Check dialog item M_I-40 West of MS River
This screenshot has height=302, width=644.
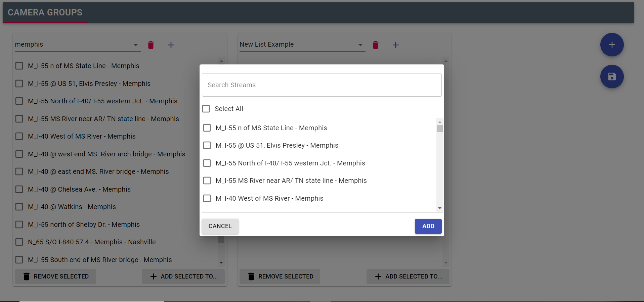pyautogui.click(x=207, y=198)
